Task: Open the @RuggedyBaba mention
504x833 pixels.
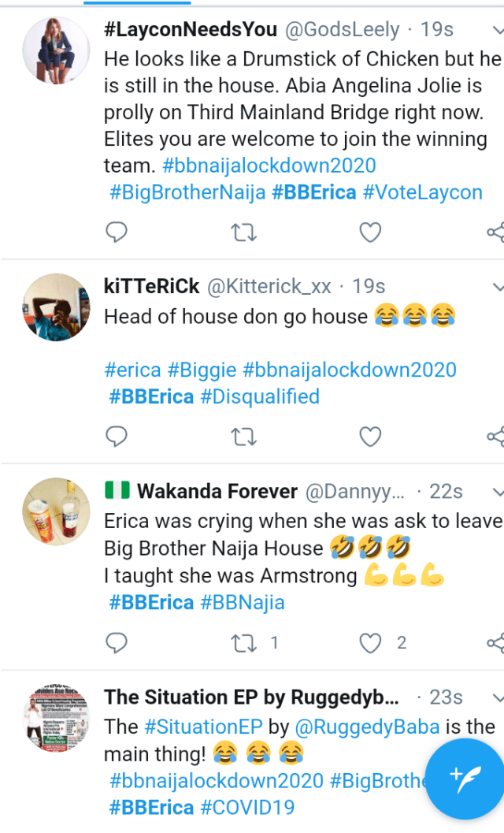Action: [x=367, y=727]
